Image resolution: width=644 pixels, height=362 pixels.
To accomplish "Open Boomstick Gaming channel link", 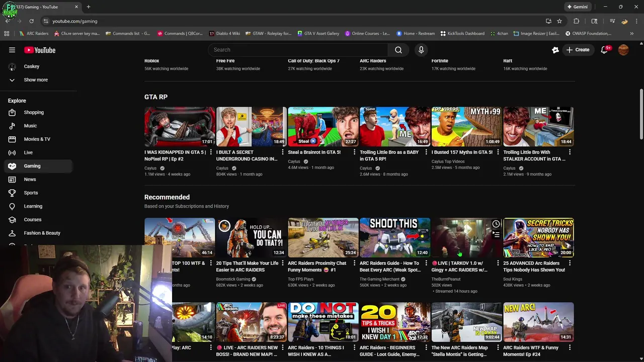I will (x=233, y=279).
